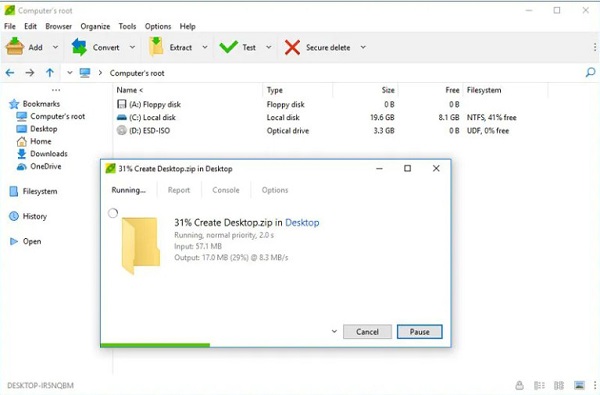Open the dropdown arrow next to Add
Image resolution: width=600 pixels, height=395 pixels.
pyautogui.click(x=55, y=47)
